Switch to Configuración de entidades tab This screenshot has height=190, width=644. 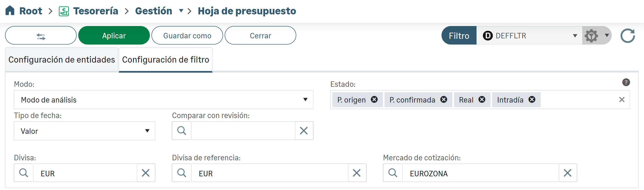(62, 60)
